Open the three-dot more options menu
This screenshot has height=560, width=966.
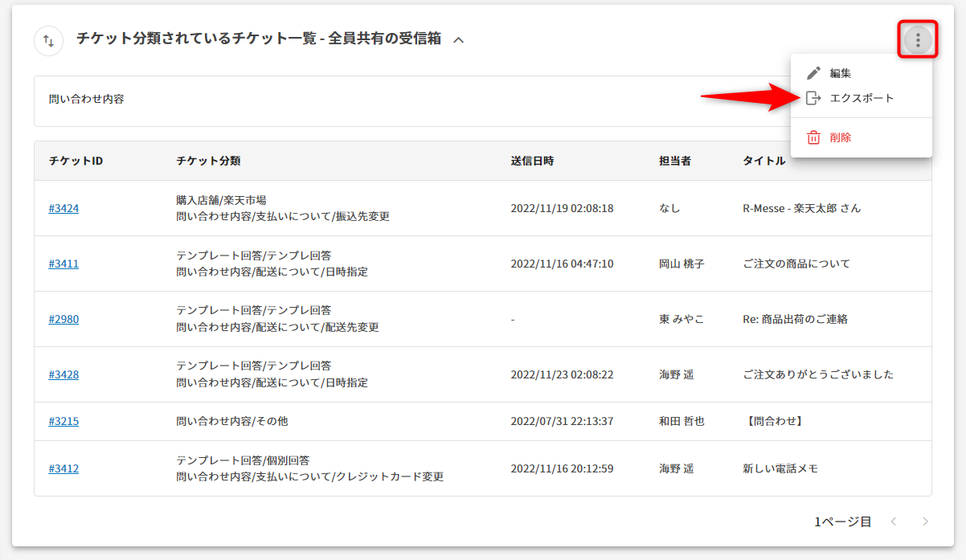tap(918, 40)
